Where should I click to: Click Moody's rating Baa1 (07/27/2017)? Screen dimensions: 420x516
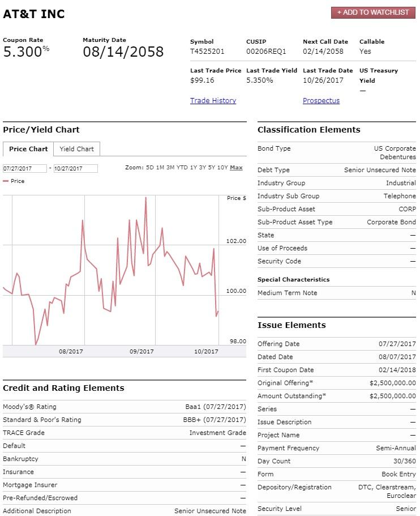[x=216, y=407]
